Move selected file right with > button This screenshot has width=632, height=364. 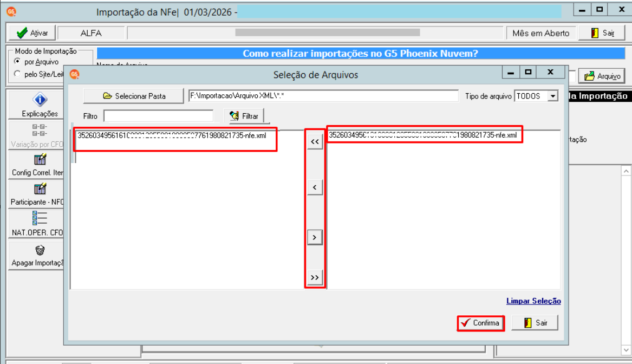pos(315,237)
